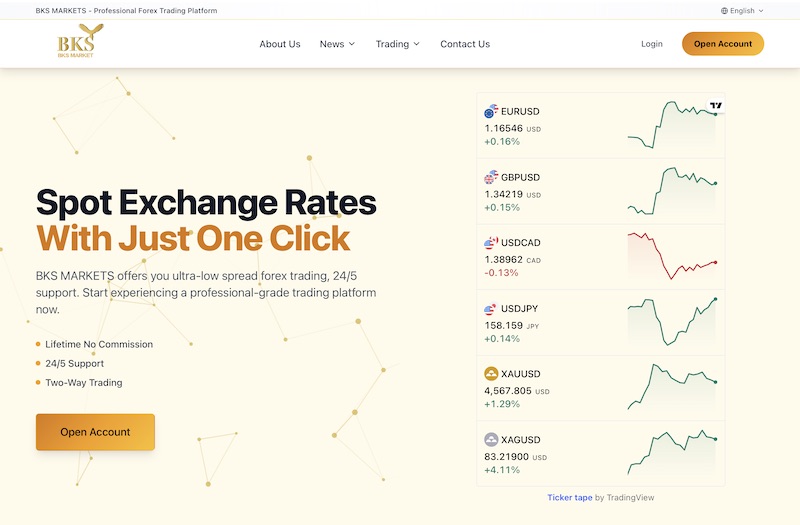The width and height of the screenshot is (800, 525).
Task: Click the USDCAD red mini chart
Action: [672, 256]
